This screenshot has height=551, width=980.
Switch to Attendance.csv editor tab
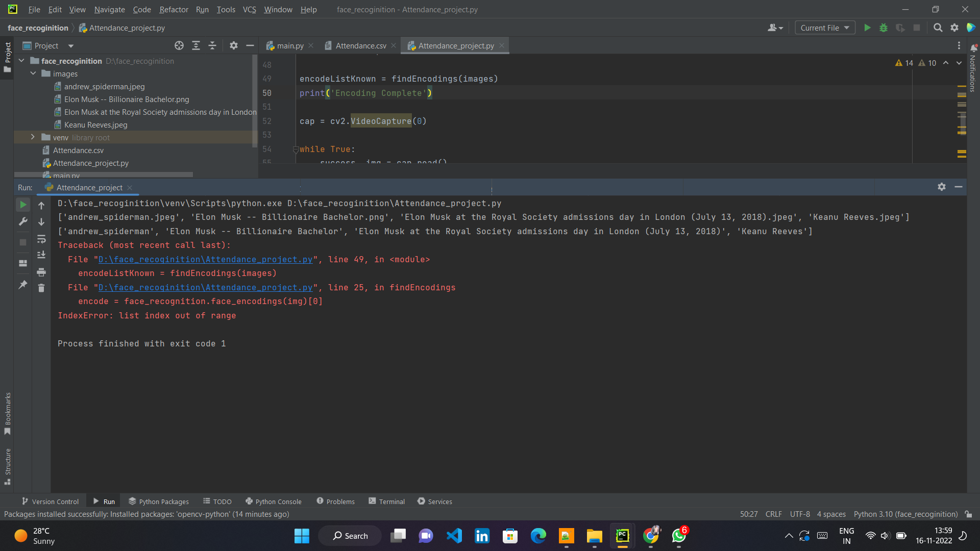click(x=360, y=45)
